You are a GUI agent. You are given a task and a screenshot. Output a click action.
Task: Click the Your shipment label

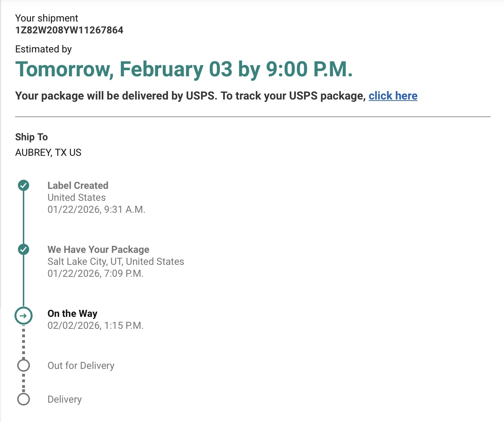tap(47, 18)
